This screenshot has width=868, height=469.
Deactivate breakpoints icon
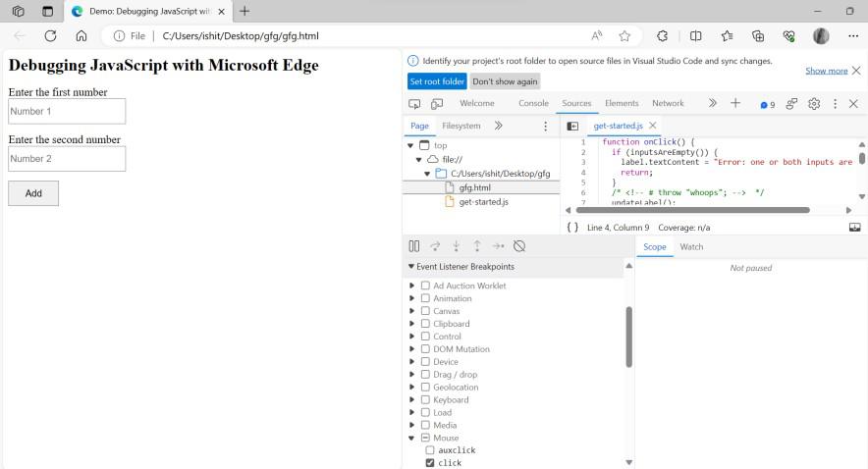click(519, 246)
